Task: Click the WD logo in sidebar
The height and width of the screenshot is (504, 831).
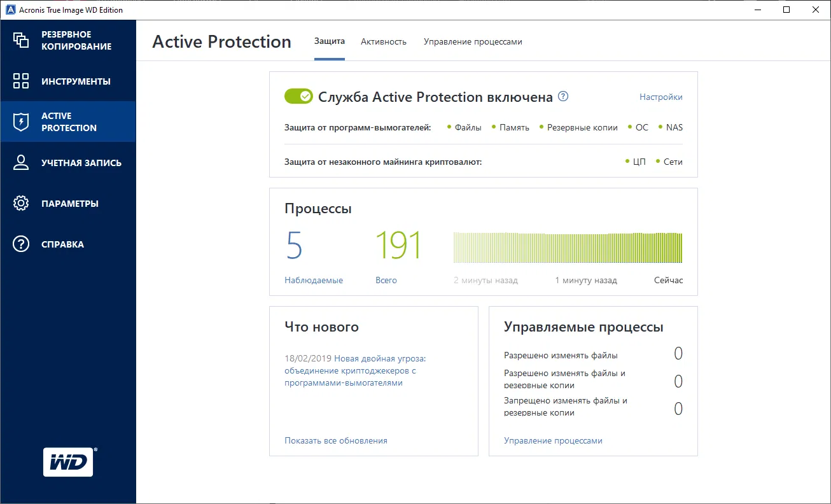Action: 68,462
